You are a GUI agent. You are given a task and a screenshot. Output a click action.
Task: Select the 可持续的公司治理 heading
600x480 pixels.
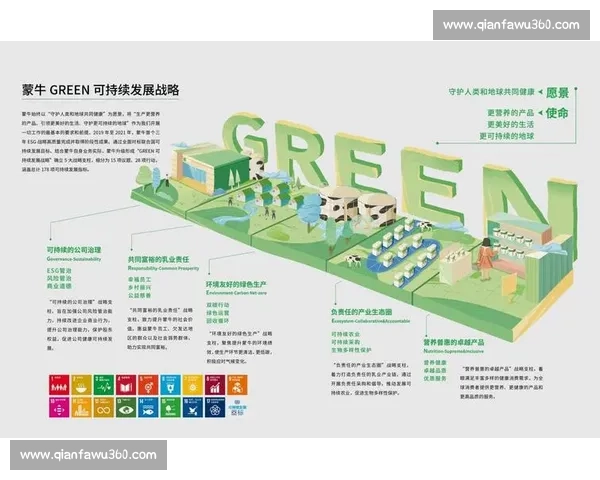[x=74, y=249]
